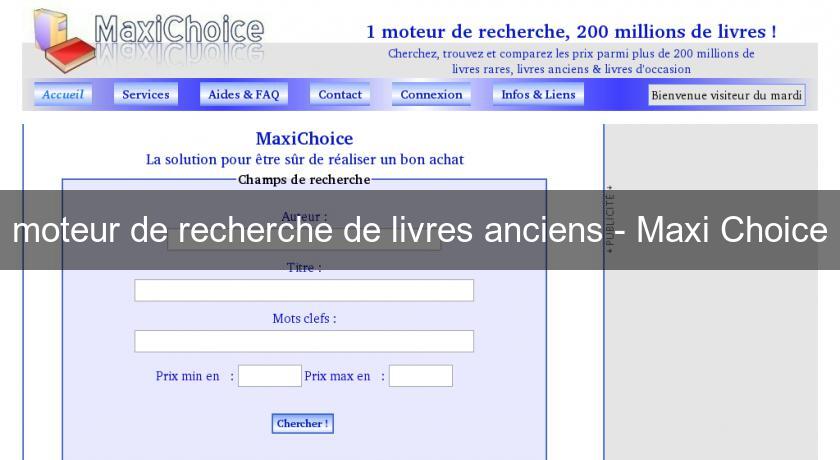Open the Accueil menu tab
The width and height of the screenshot is (840, 460).
(63, 95)
